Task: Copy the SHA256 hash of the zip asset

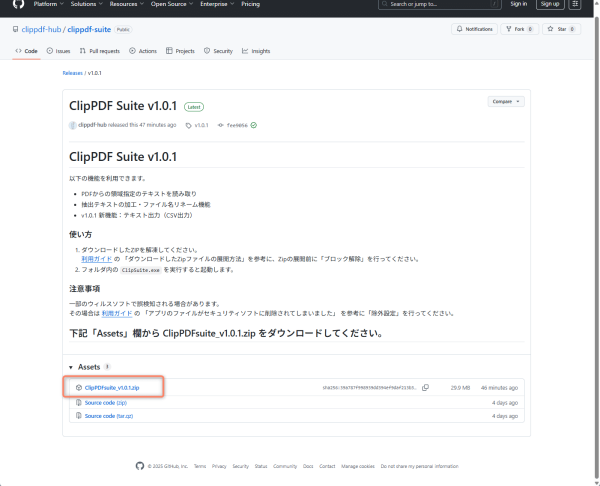Action: click(425, 387)
